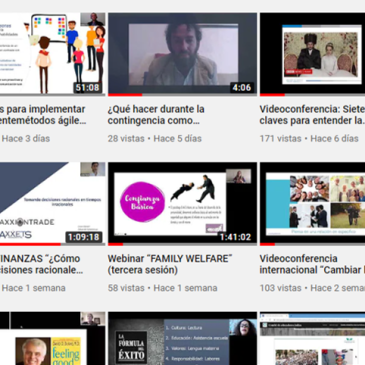This screenshot has width=365, height=365.
Task: Open title 'Videoconferencia internacional "Cambiar'
Action: click(312, 264)
